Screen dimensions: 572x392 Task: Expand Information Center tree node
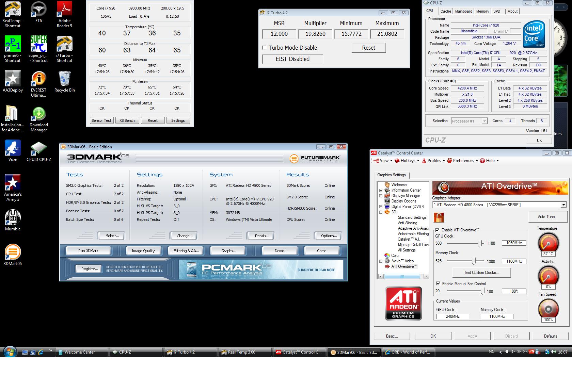pos(381,190)
